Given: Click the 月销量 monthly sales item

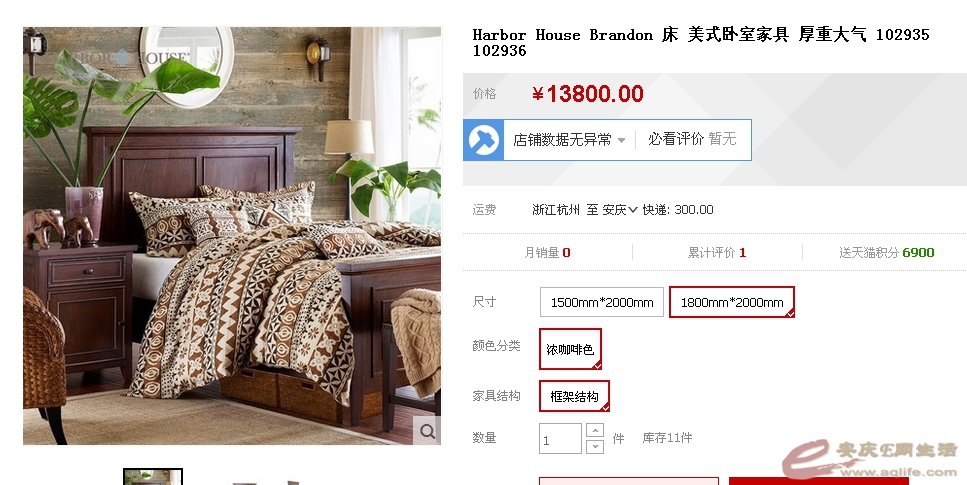Looking at the screenshot, I should (x=547, y=252).
